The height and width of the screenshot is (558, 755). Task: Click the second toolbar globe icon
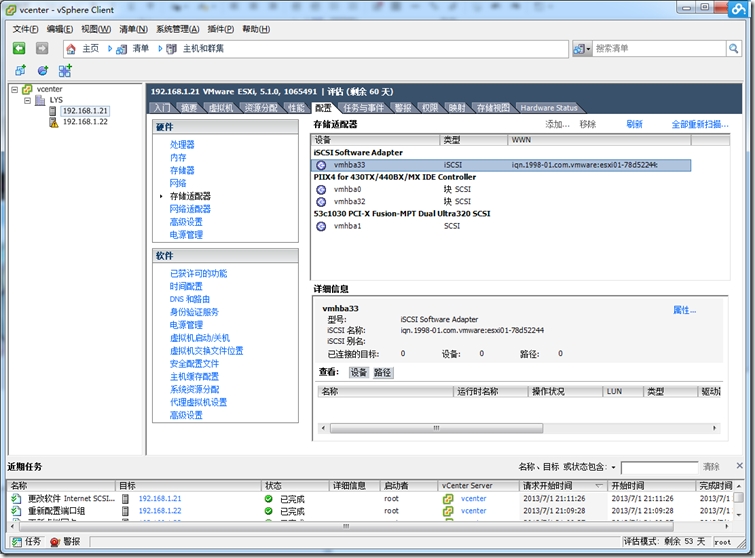(x=43, y=71)
